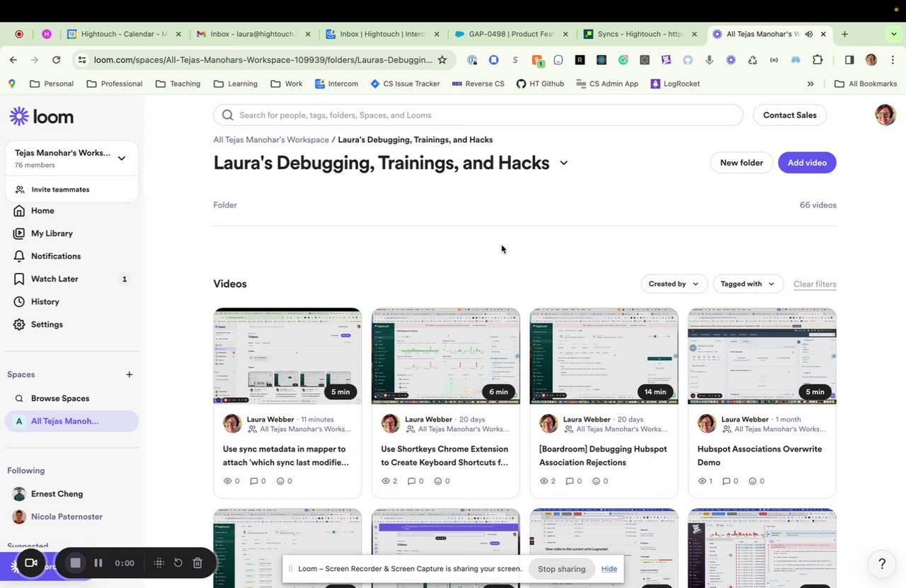Click the 'Use sync metadata in mapper' video title

[286, 456]
